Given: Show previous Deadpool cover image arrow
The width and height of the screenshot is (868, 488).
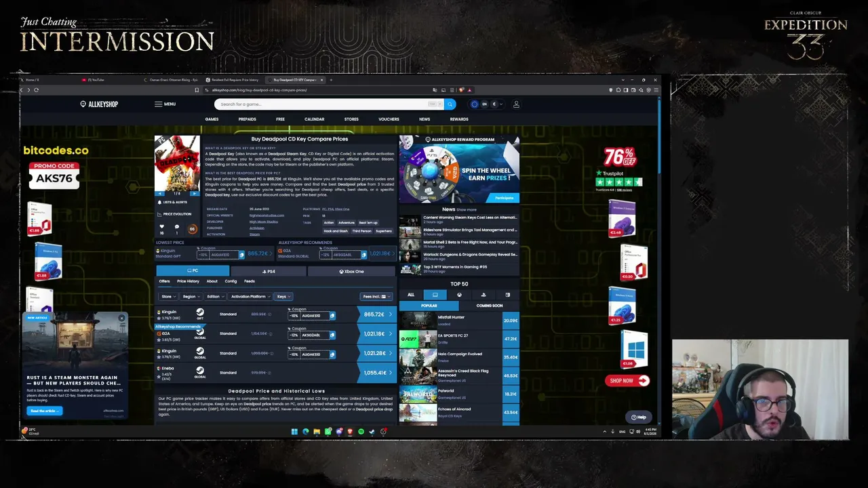Looking at the screenshot, I should tap(160, 193).
